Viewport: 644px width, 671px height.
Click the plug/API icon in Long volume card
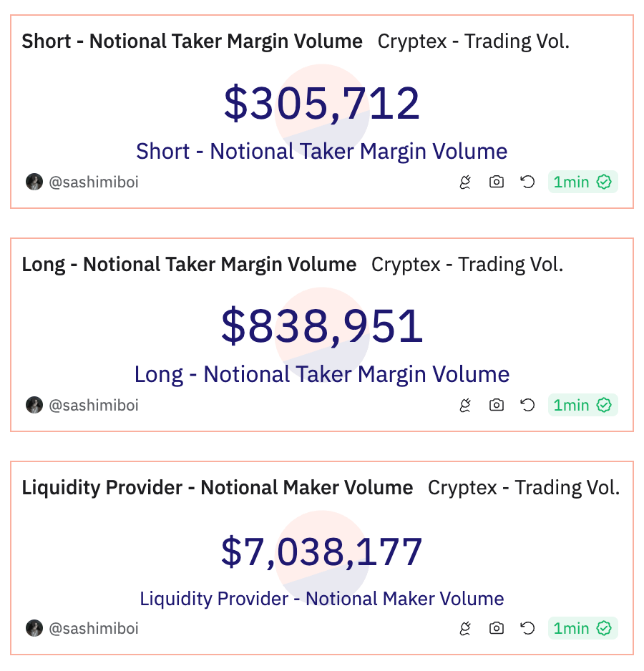[x=465, y=405]
